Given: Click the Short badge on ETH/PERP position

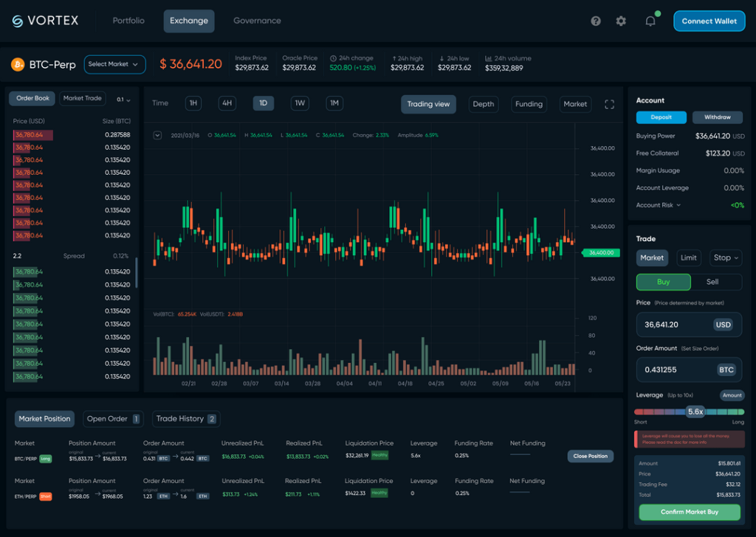Looking at the screenshot, I should (46, 496).
